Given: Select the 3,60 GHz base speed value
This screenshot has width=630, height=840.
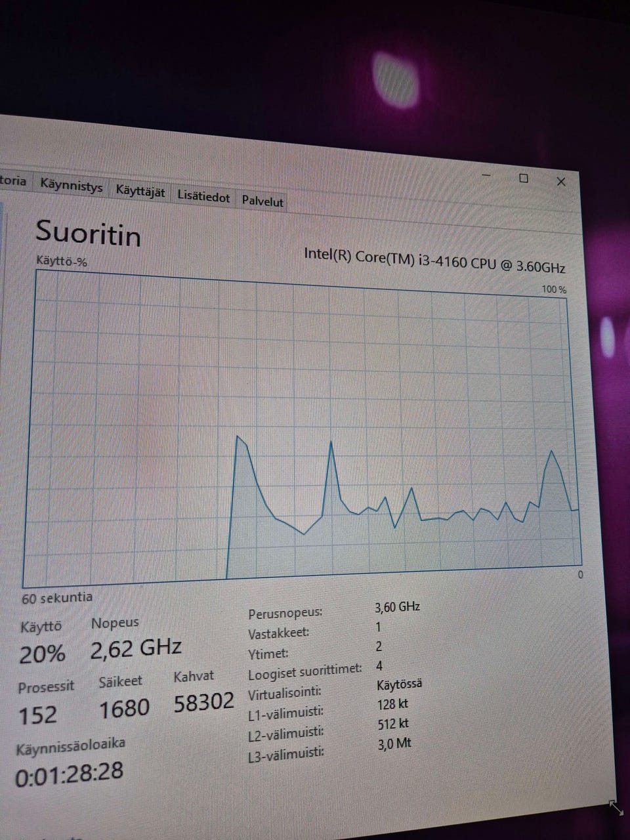Looking at the screenshot, I should [397, 607].
